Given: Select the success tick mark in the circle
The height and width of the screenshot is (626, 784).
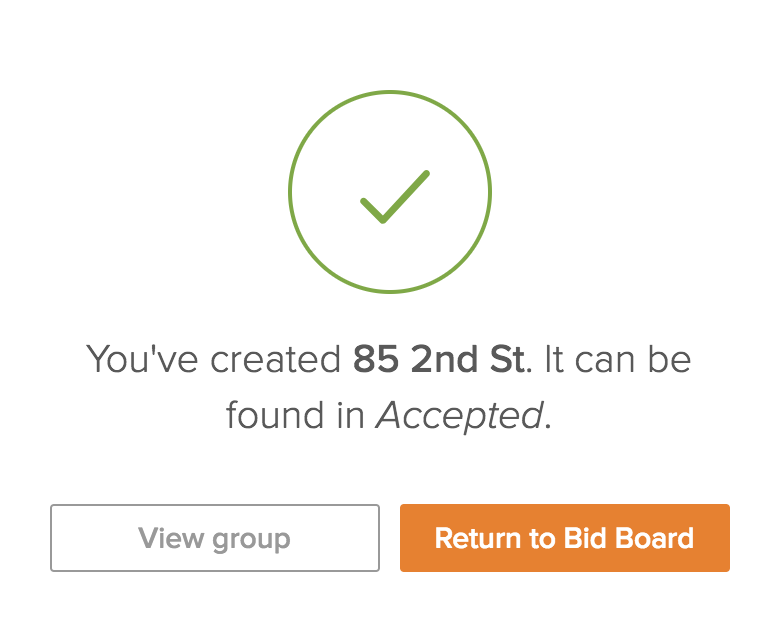Looking at the screenshot, I should click(x=394, y=197).
